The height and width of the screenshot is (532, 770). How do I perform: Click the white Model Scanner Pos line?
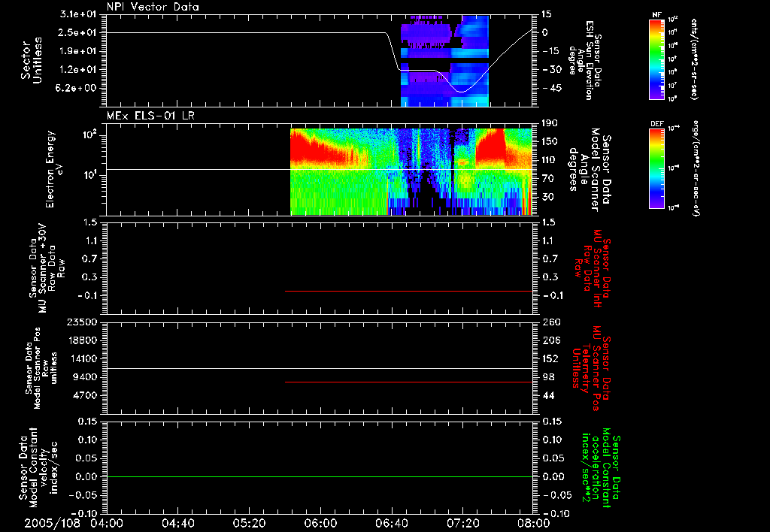(320, 369)
